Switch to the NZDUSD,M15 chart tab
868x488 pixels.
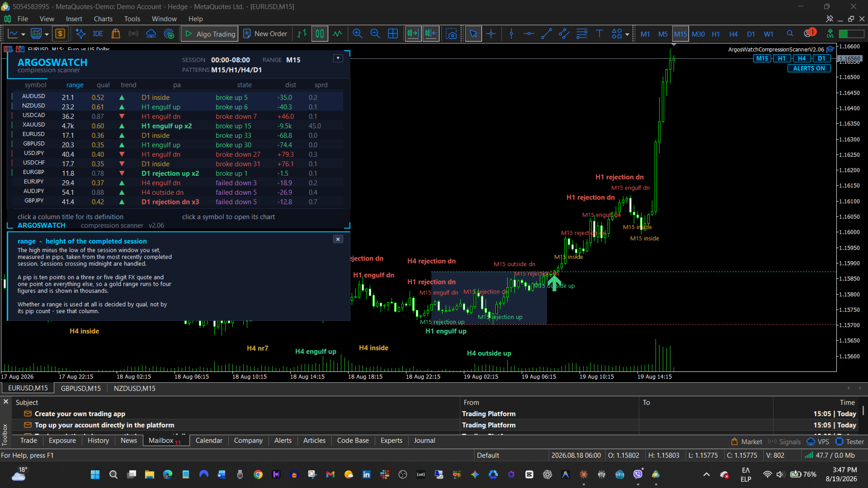click(135, 388)
